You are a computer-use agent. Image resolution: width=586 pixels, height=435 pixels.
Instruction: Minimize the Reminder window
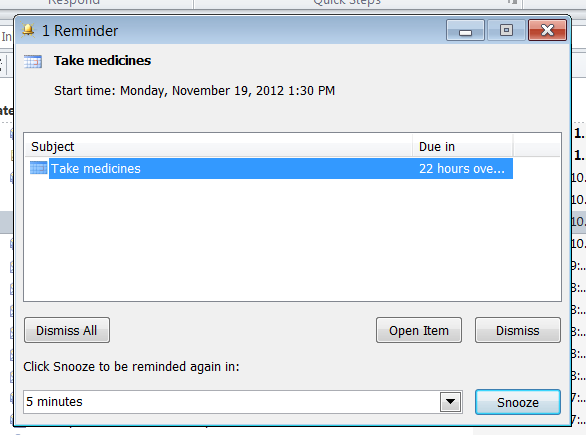click(x=465, y=30)
